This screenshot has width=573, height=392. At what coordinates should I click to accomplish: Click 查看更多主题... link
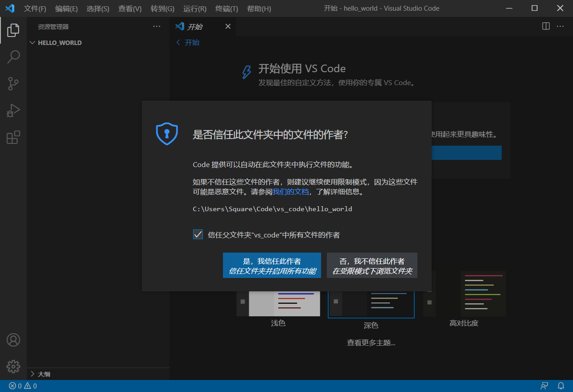(371, 343)
